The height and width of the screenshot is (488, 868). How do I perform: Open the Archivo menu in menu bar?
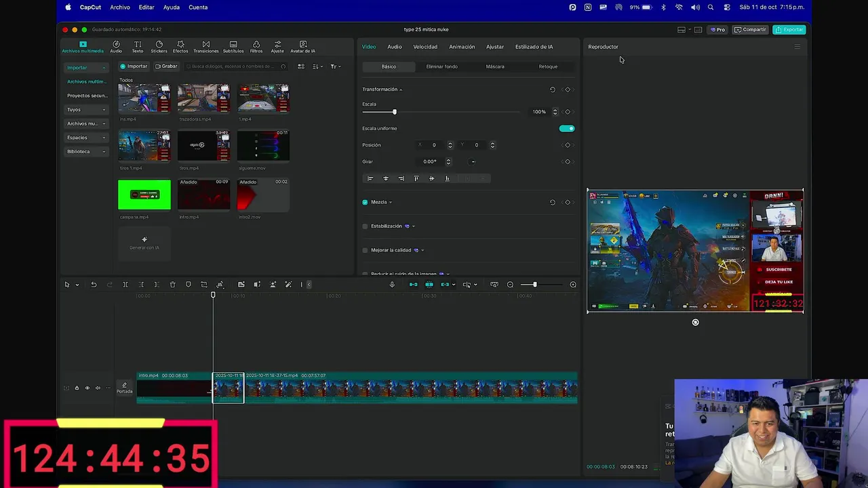120,7
